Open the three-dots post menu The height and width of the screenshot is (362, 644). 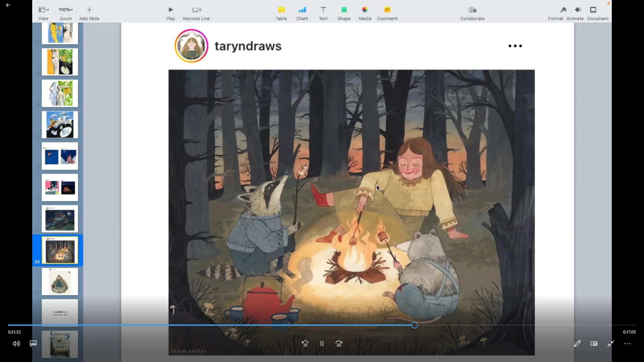coord(515,46)
